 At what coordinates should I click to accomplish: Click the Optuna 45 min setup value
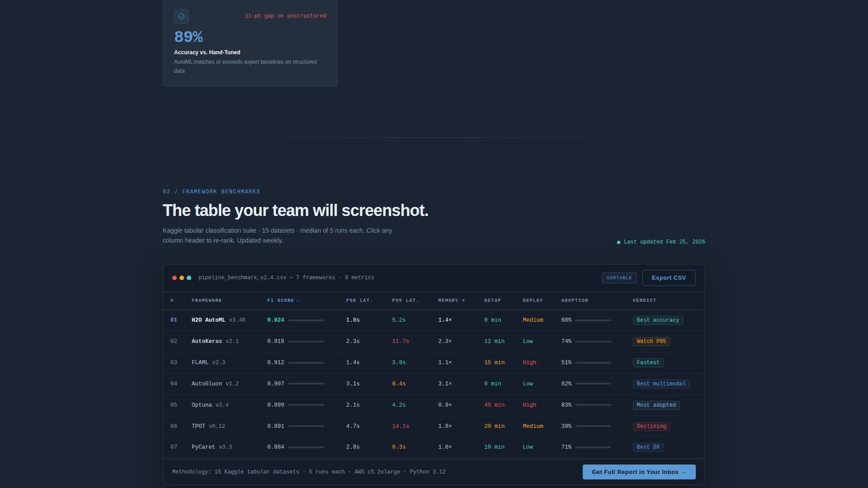click(x=494, y=405)
